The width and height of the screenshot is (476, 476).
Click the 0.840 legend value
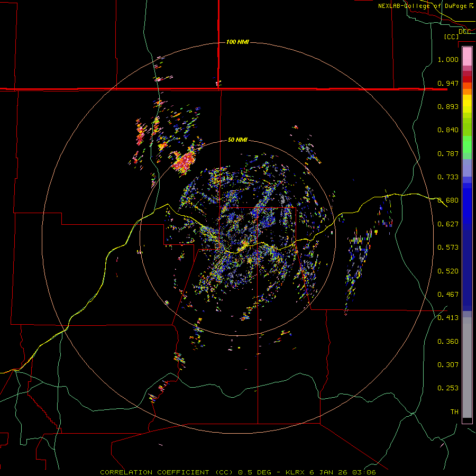pos(448,130)
